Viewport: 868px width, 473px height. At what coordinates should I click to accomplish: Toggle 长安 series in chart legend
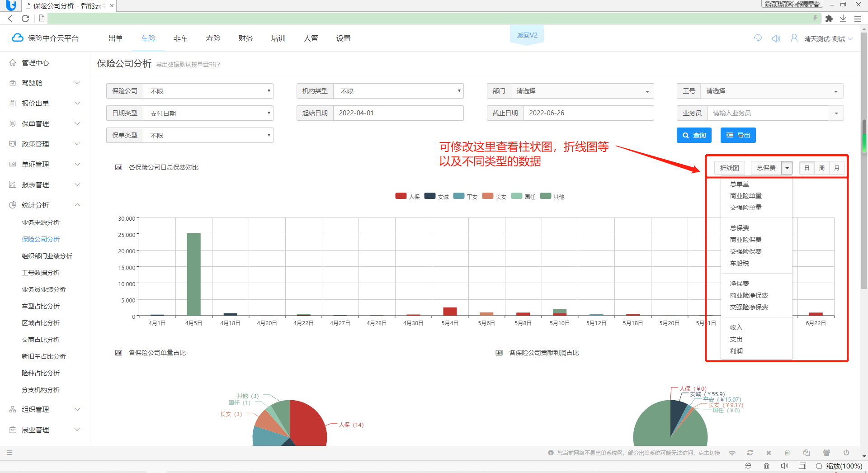(494, 197)
